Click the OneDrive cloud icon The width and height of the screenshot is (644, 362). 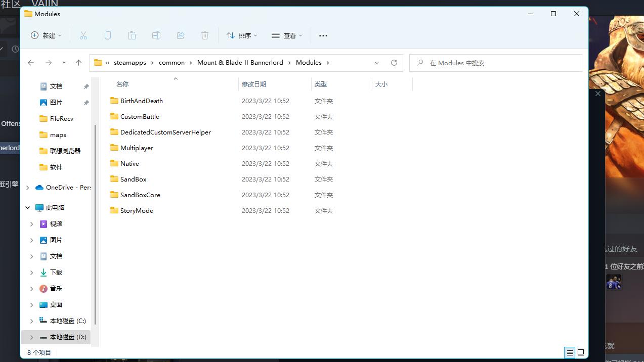coord(39,188)
